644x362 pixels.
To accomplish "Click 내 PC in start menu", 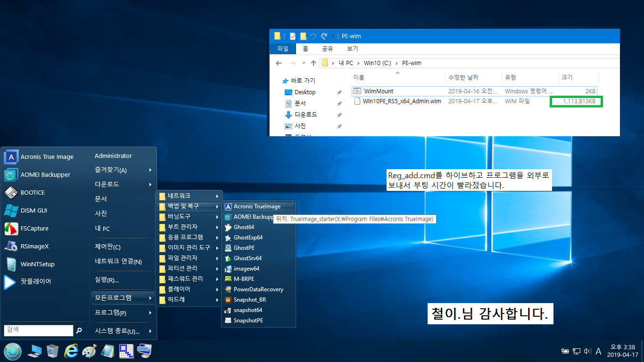I will pos(123,229).
